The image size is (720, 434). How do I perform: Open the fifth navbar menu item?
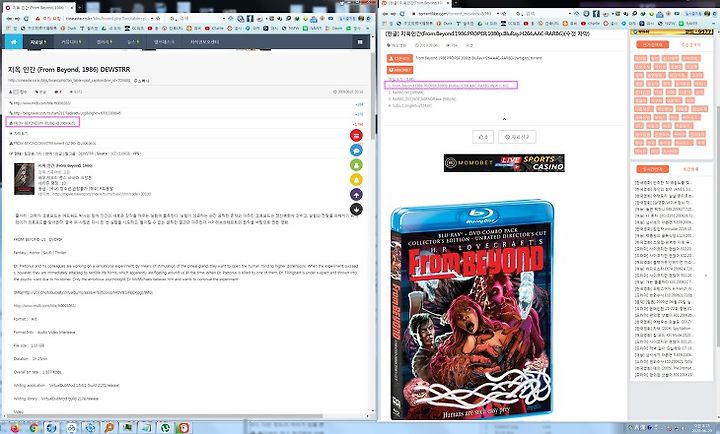164,42
